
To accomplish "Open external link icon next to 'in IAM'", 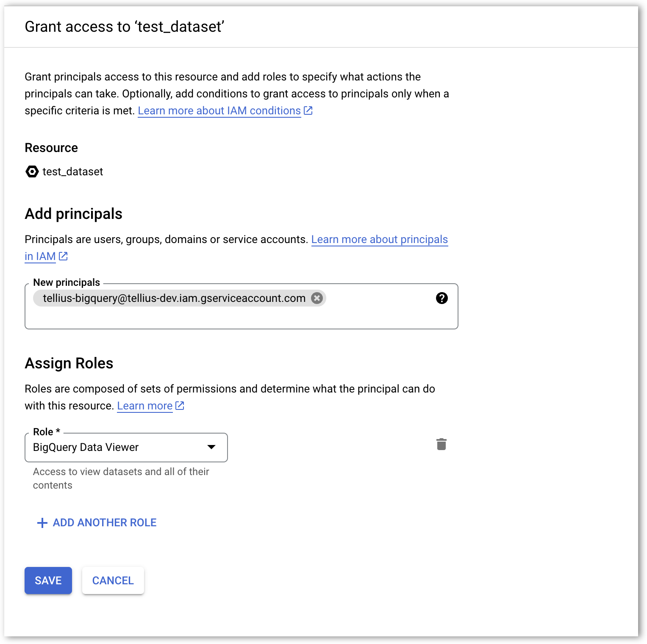I will [63, 256].
